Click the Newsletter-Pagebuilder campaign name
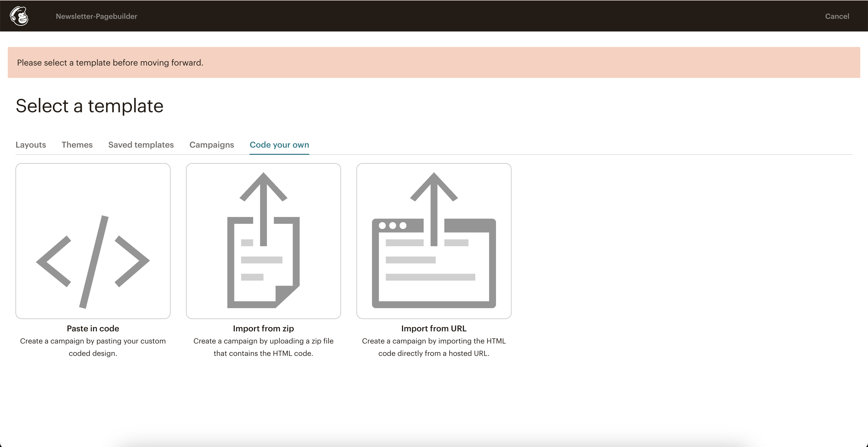 tap(96, 16)
